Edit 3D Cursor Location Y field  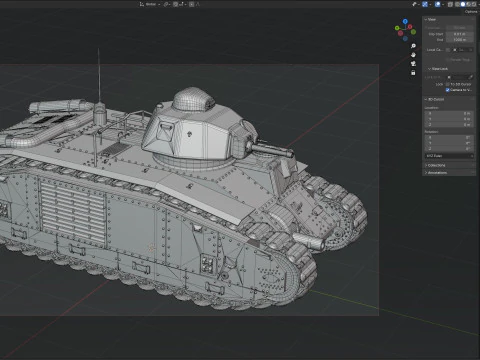point(449,119)
